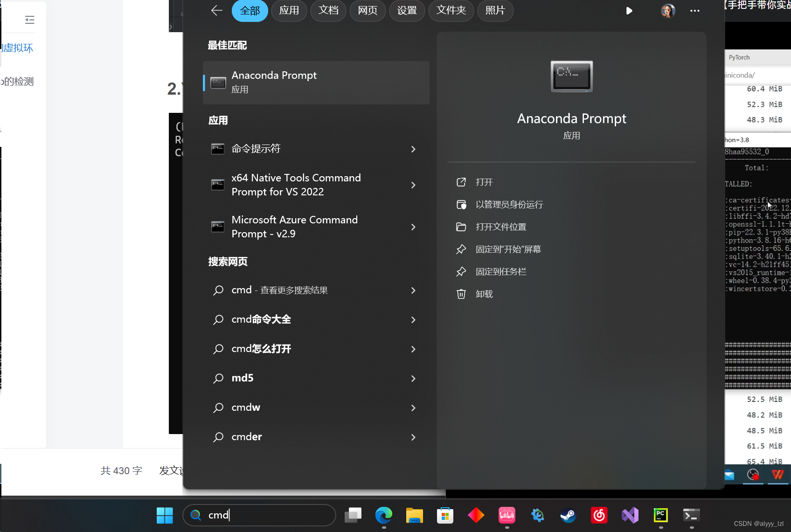Viewport: 791px width, 532px height.
Task: Click the 的检测 outline item on left
Action: click(18, 82)
